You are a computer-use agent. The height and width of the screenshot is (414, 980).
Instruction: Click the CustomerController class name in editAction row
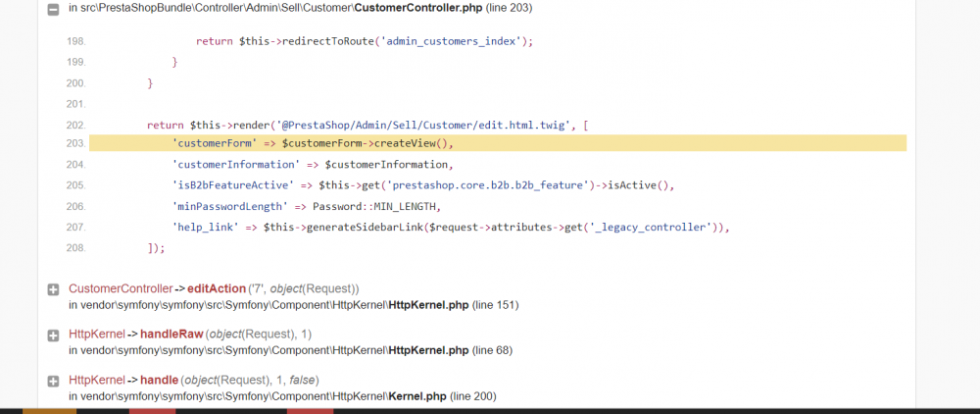point(121,289)
